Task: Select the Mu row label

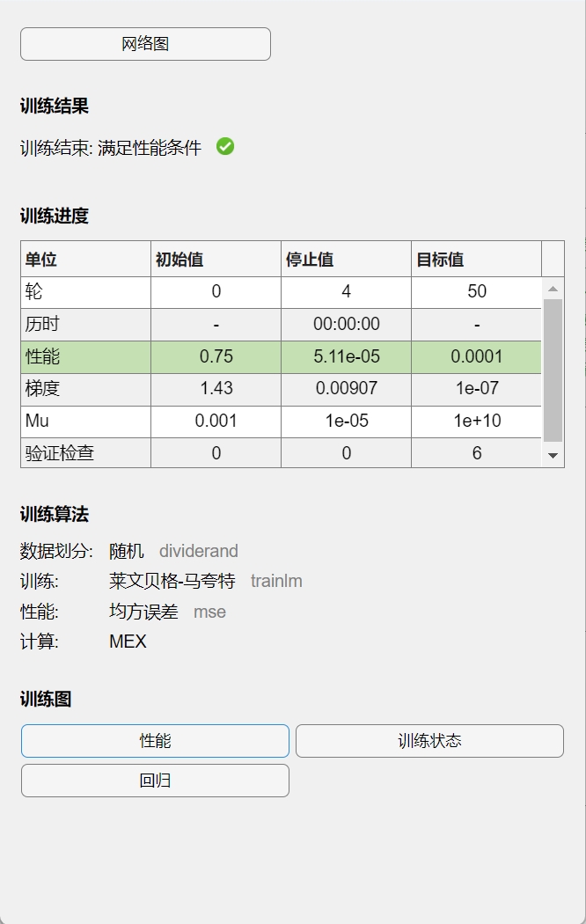Action: [x=85, y=421]
